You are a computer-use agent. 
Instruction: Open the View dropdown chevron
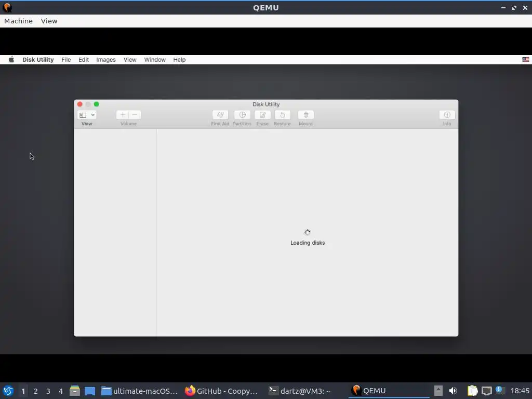pyautogui.click(x=92, y=115)
